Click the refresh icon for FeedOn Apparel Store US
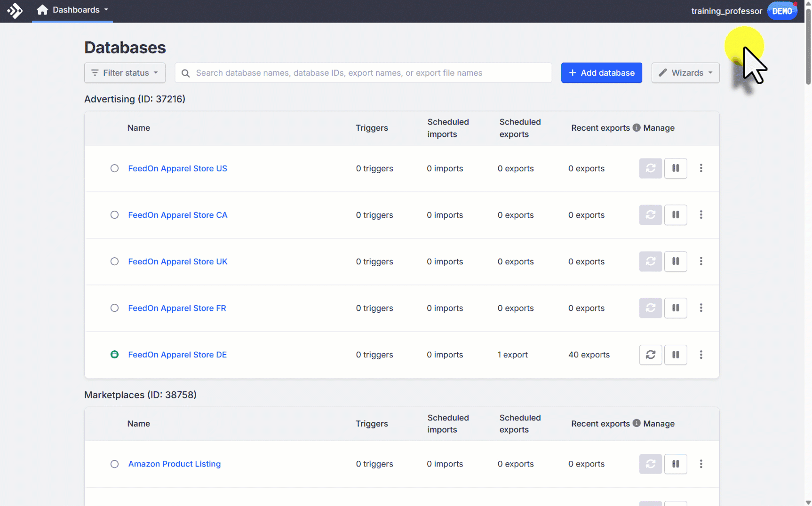812x506 pixels. [x=651, y=168]
